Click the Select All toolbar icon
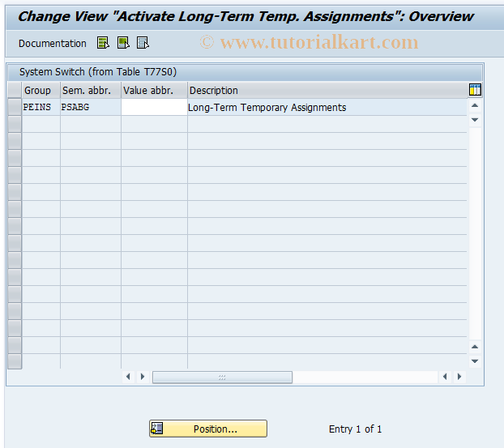Screen dimensions: 504x448 click(103, 43)
